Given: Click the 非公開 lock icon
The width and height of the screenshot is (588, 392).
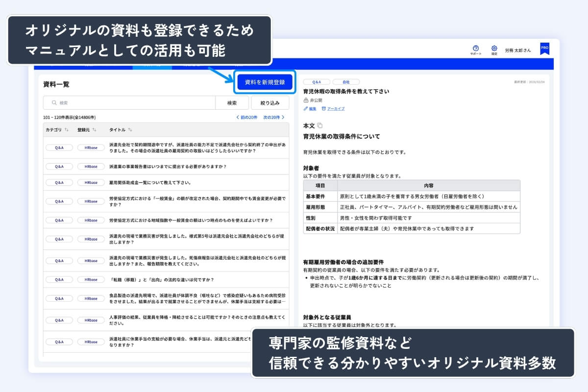Looking at the screenshot, I should (306, 100).
